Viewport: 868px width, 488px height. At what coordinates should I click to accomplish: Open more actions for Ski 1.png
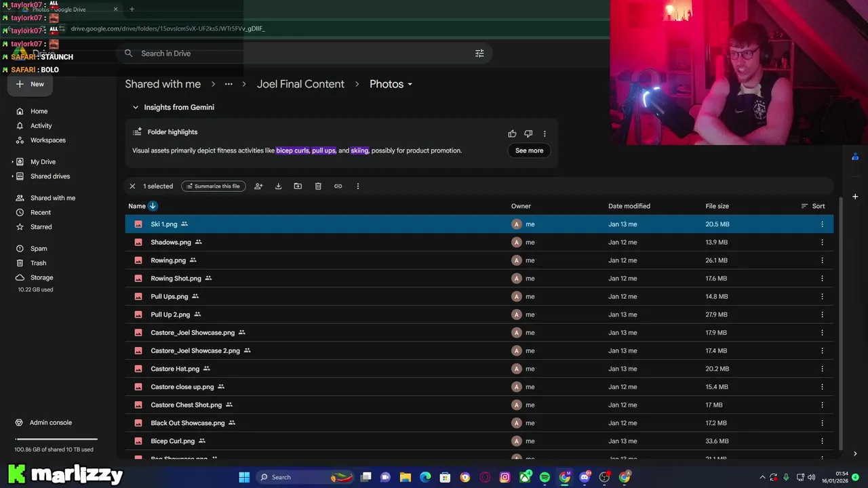(x=822, y=224)
